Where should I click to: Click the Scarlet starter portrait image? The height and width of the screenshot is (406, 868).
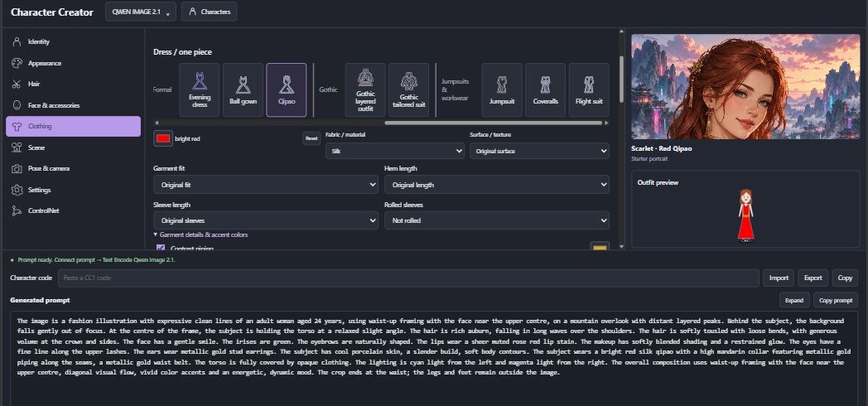[745, 86]
